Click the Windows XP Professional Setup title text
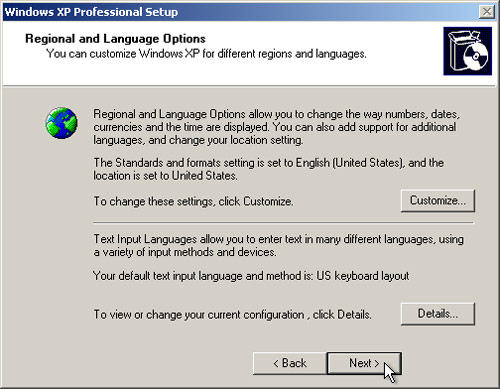 point(91,12)
